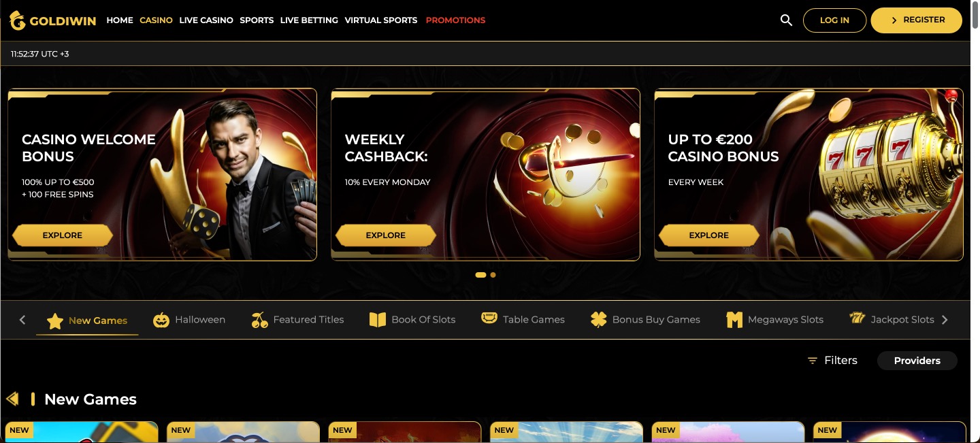This screenshot has width=980, height=443.
Task: Pick the Jackpot Slots 777 icon
Action: coord(857,318)
